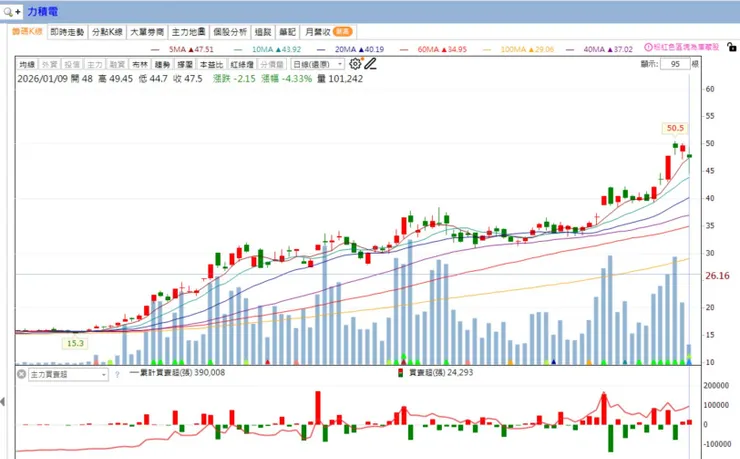Select the first orange K線 tab
The image size is (740, 459).
(27, 32)
